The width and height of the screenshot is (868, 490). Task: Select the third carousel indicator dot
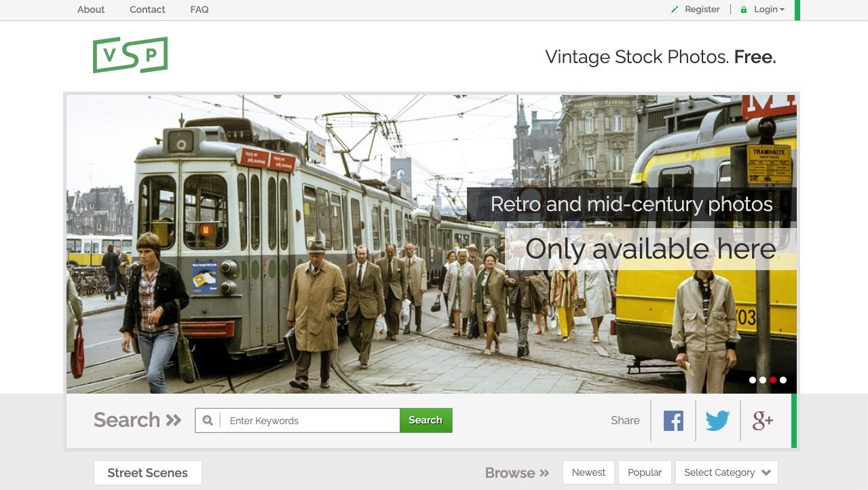(x=773, y=380)
